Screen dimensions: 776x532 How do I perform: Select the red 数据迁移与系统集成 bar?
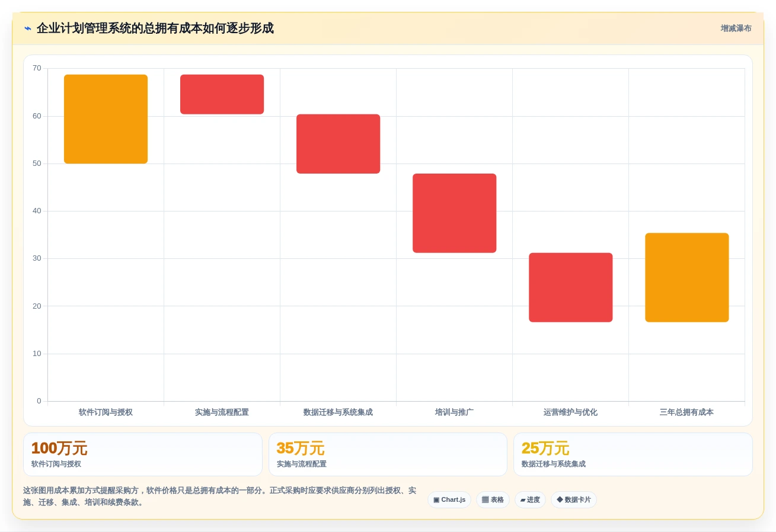(338, 144)
